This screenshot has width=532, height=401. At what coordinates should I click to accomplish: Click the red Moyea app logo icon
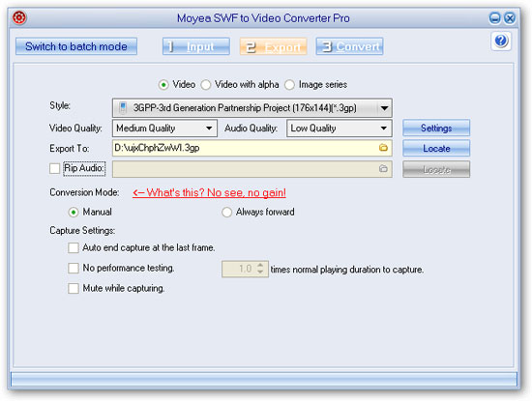click(x=19, y=17)
